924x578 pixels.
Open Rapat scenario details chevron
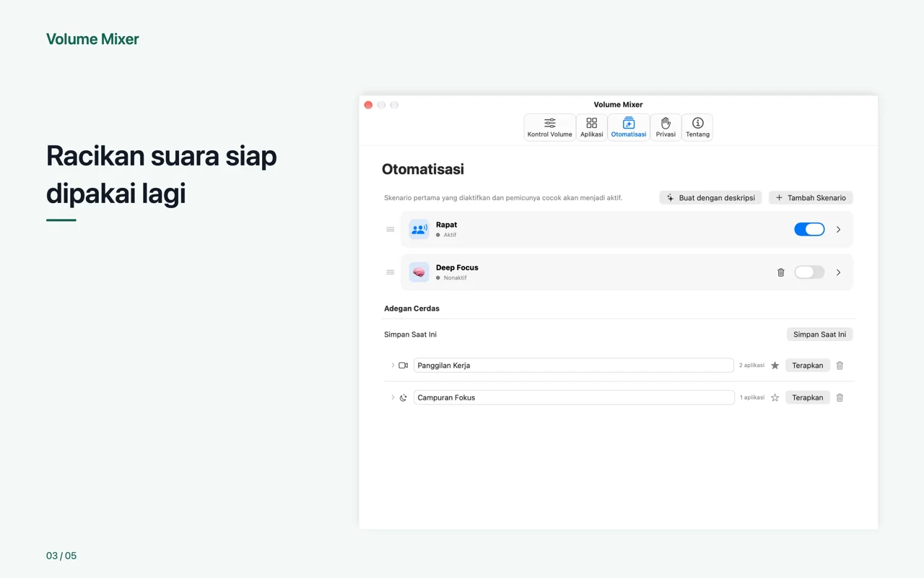(x=838, y=229)
